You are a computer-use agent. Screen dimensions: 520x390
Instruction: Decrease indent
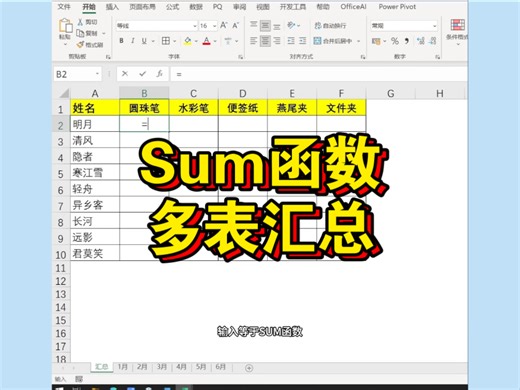coord(291,41)
